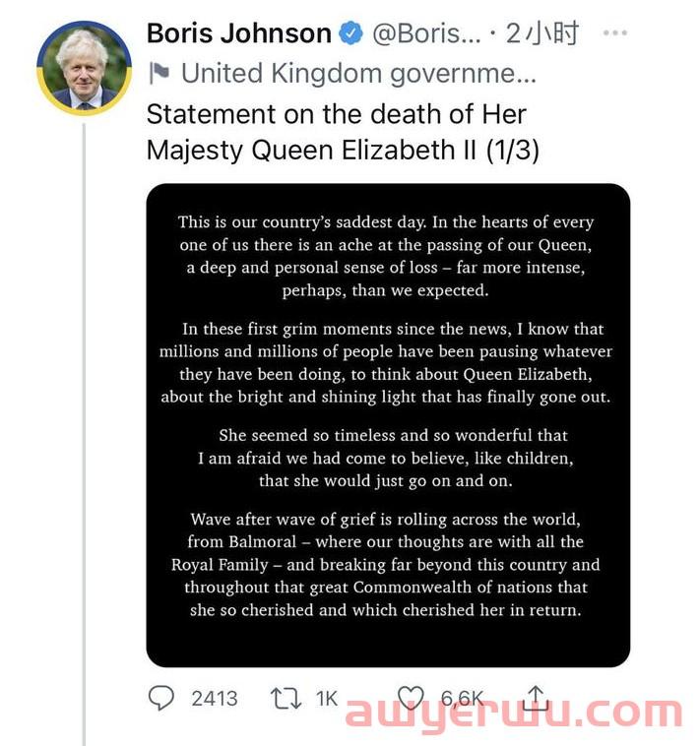
Task: Click the first paragraph of the statement
Action: 386,256
